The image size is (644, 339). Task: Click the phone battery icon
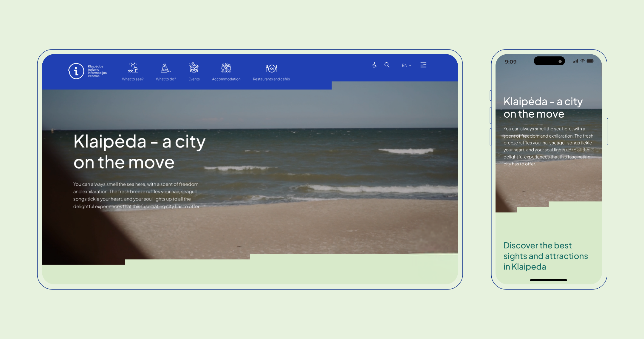click(x=590, y=61)
